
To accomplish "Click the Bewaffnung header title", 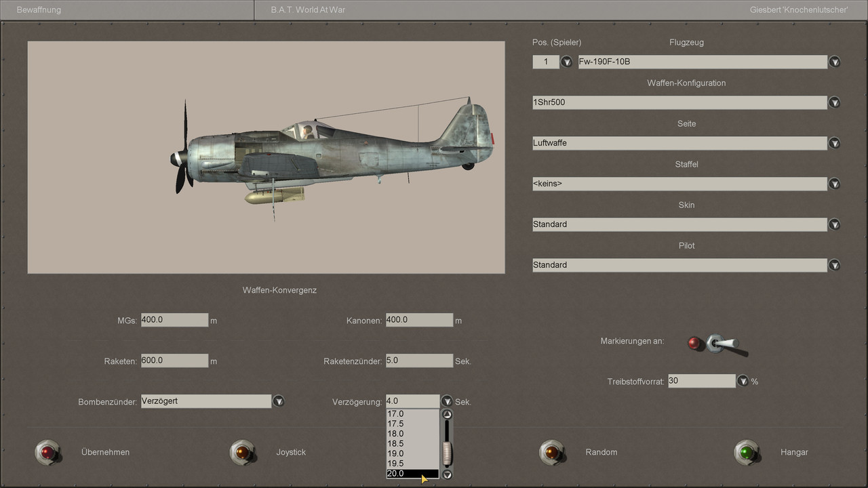I will point(39,10).
